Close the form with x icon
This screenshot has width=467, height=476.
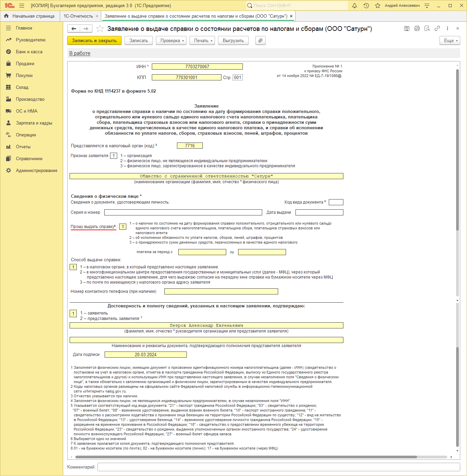tap(457, 28)
